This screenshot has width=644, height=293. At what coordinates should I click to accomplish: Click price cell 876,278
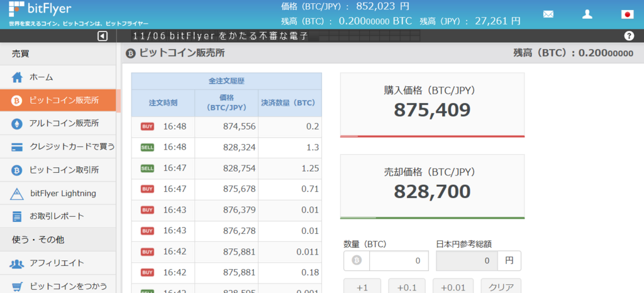click(x=226, y=231)
